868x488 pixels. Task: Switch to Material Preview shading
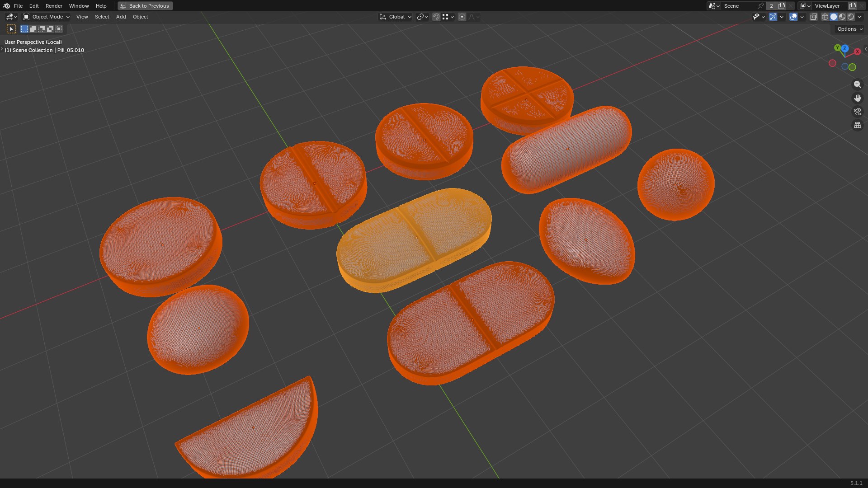coord(842,17)
